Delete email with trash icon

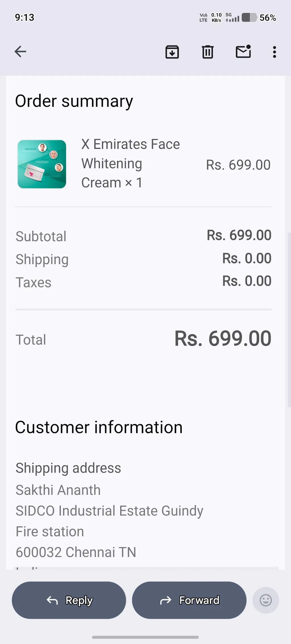click(208, 52)
